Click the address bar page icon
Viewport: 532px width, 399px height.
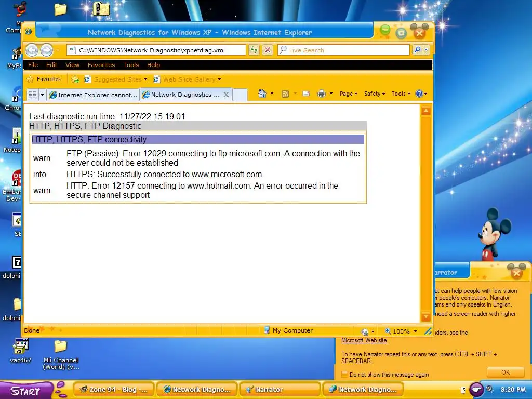72,50
